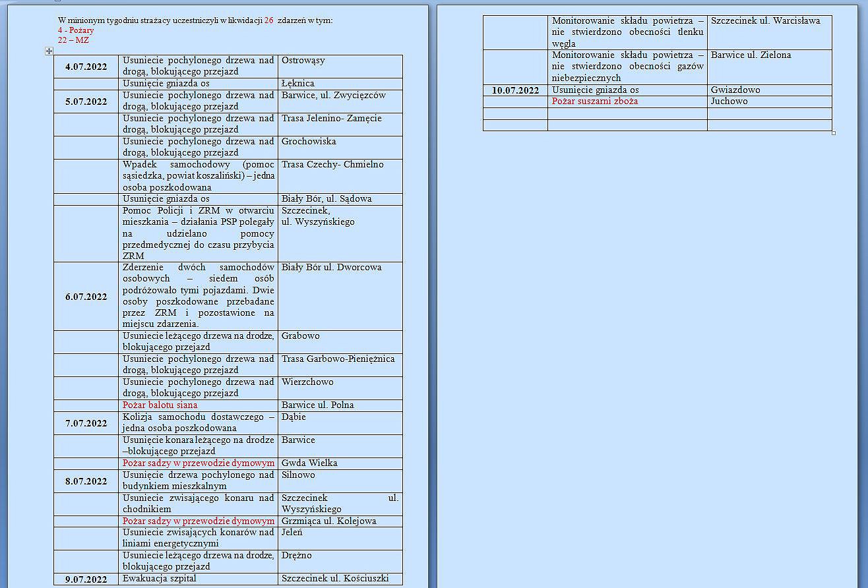Click 'Usuniecie leżącego drzewa' in Drężno row
The image size is (868, 588).
pyautogui.click(x=199, y=562)
